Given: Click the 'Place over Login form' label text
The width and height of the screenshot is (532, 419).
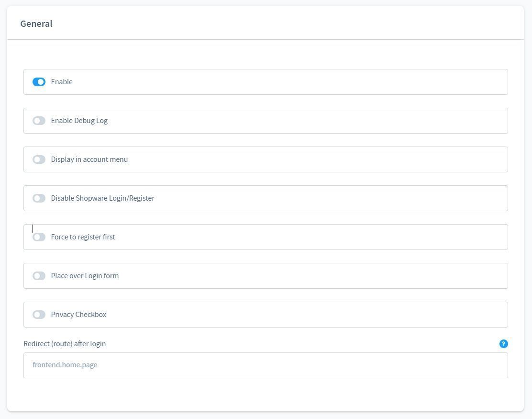Looking at the screenshot, I should 85,276.
